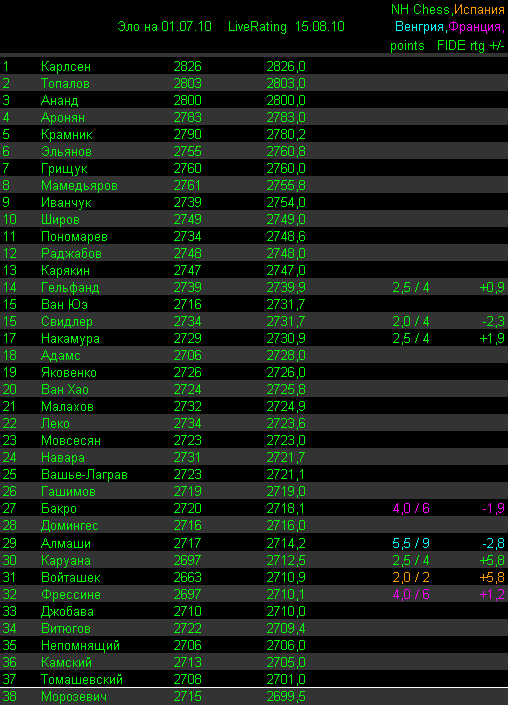Click the magenta Франция legend label
Screen dimensions: 508x705
[x=475, y=27]
